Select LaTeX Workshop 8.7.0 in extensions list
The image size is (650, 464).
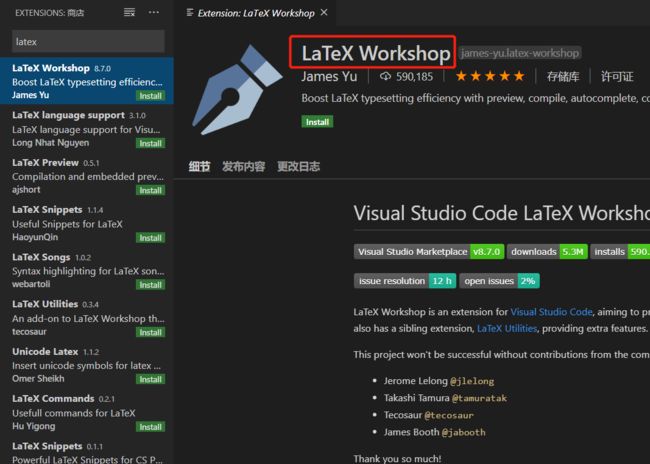[x=87, y=81]
